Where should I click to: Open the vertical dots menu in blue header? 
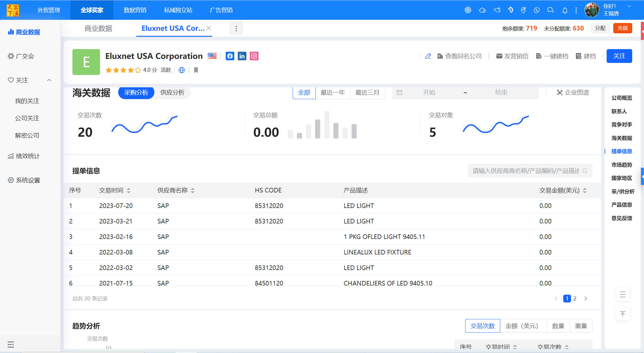click(576, 10)
